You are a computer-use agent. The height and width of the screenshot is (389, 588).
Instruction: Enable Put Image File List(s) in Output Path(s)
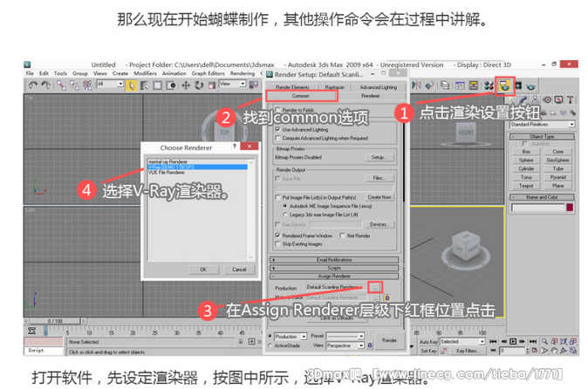[277, 197]
